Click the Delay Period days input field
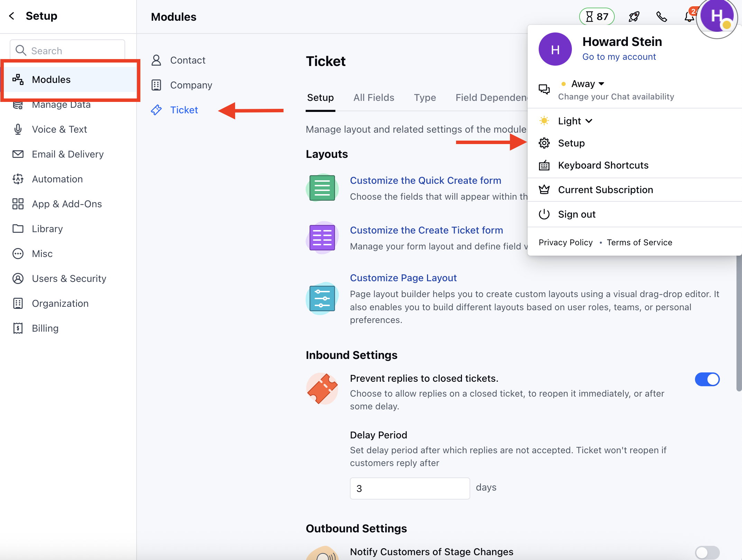This screenshot has width=742, height=560. (409, 488)
